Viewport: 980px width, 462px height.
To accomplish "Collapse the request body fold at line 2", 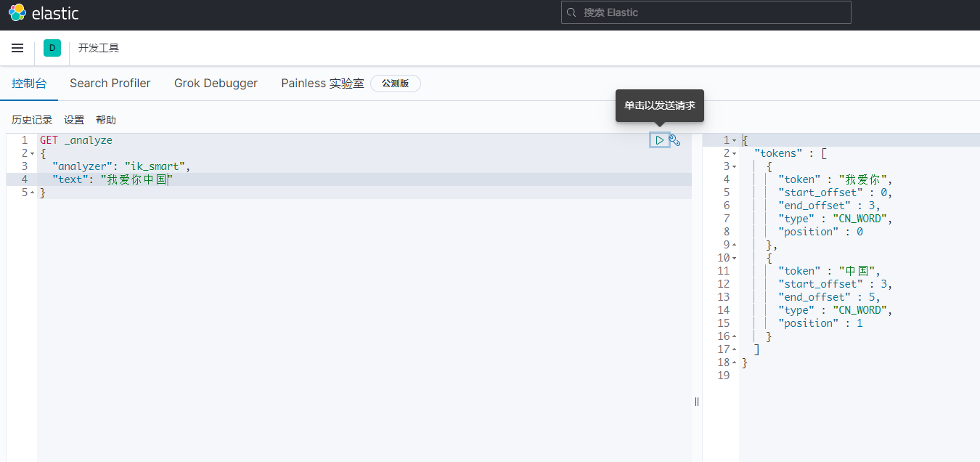I will pos(33,153).
